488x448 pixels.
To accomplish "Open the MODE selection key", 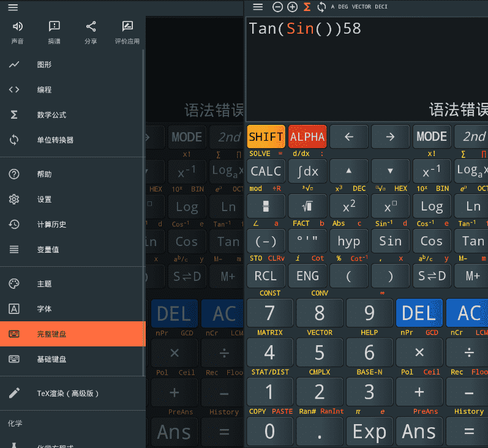I will pos(431,136).
